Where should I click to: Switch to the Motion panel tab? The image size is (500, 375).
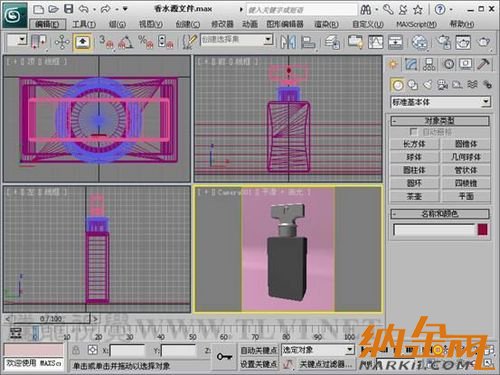(x=449, y=64)
